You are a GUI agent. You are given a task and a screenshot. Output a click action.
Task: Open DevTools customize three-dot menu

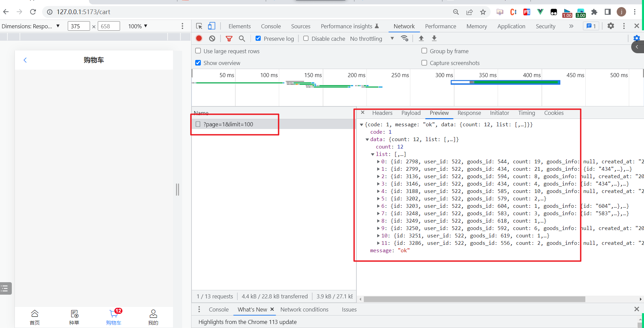point(624,26)
